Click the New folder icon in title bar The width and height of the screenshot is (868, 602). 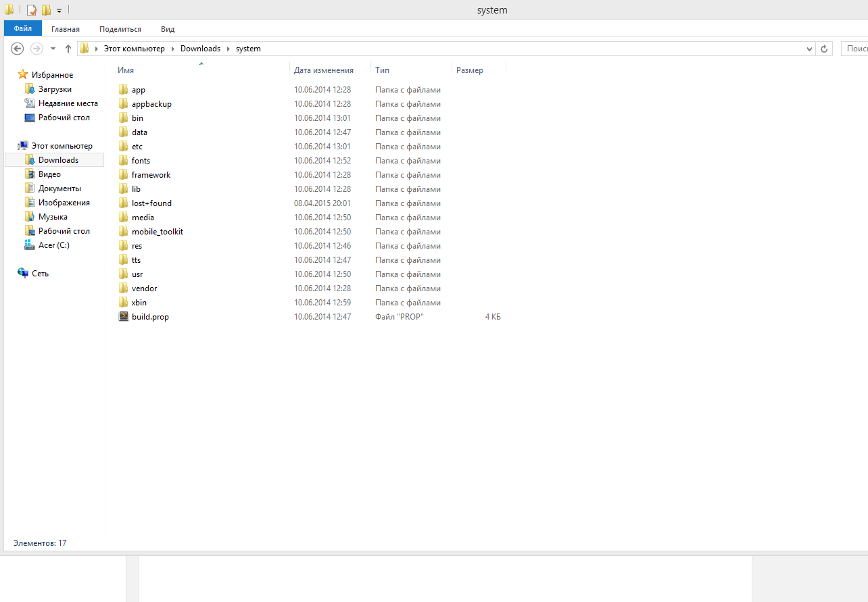coord(46,10)
